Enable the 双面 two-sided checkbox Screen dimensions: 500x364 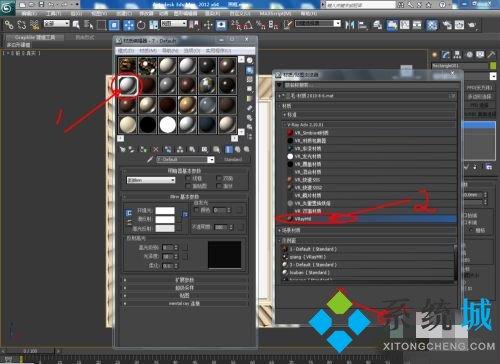(x=219, y=178)
